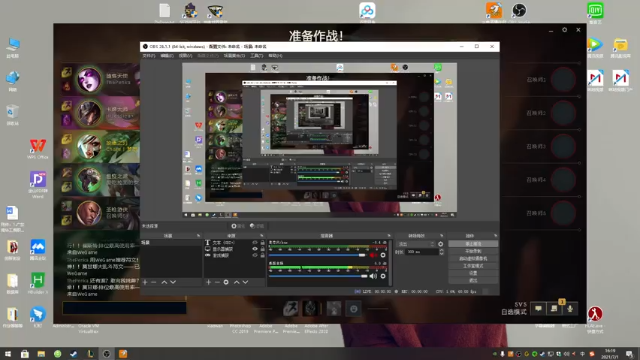The width and height of the screenshot is (640, 360).
Task: Open File Explorer from the taskbar
Action: click(x=41, y=354)
